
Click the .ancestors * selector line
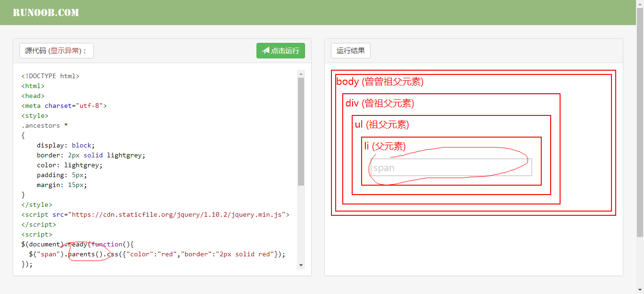click(x=45, y=125)
